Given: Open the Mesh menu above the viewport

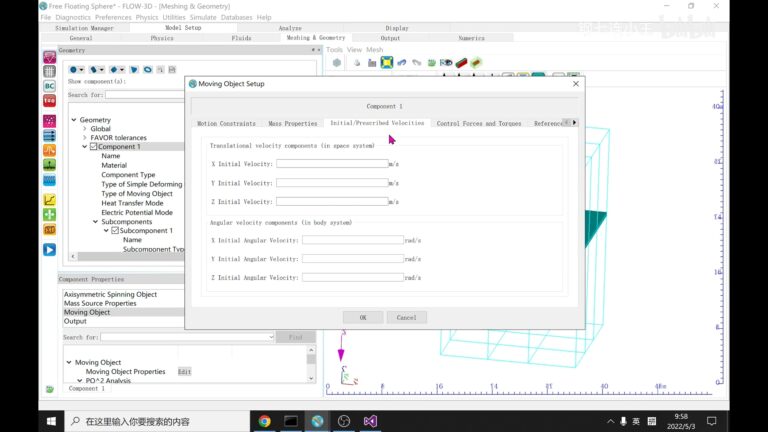Looking at the screenshot, I should point(375,49).
